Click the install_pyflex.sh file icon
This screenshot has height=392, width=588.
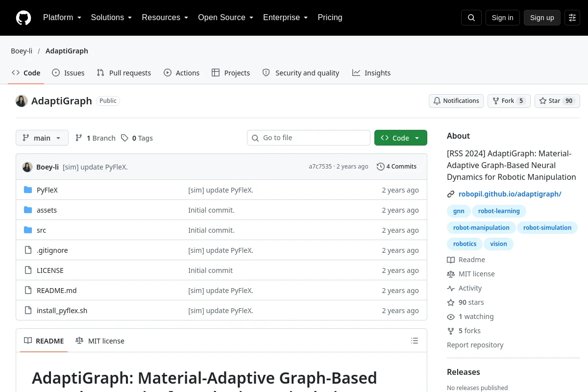tap(28, 311)
